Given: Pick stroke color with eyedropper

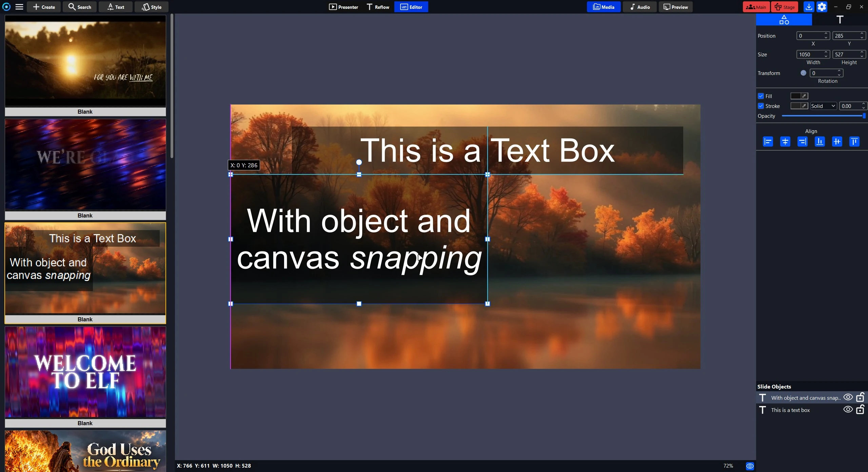Looking at the screenshot, I should coord(804,106).
